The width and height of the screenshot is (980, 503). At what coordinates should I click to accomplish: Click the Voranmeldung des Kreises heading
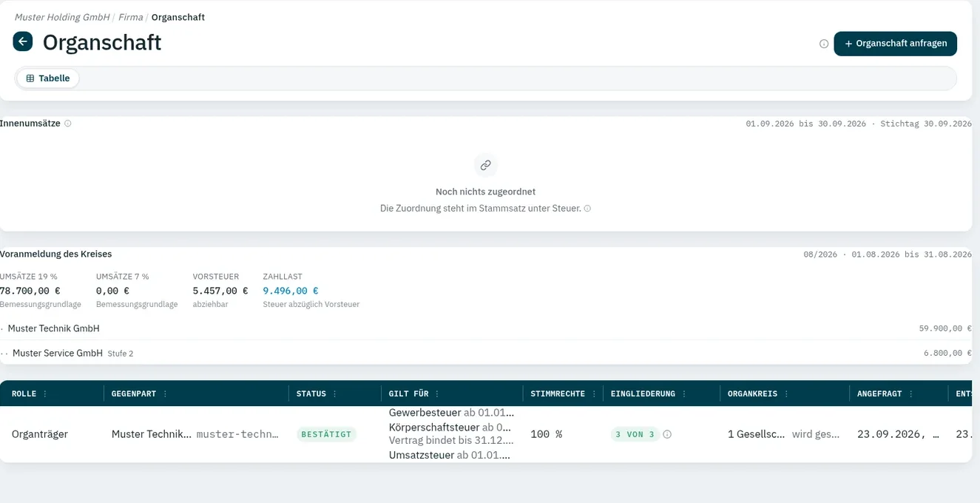pyautogui.click(x=56, y=254)
